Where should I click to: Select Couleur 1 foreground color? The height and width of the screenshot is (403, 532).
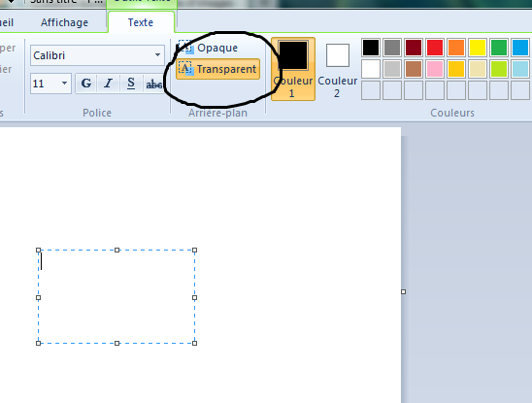click(293, 69)
